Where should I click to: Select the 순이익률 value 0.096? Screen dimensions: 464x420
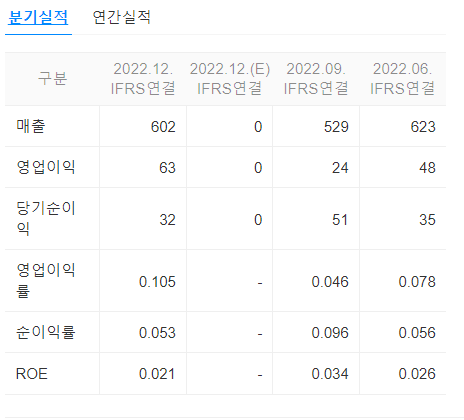tap(330, 333)
